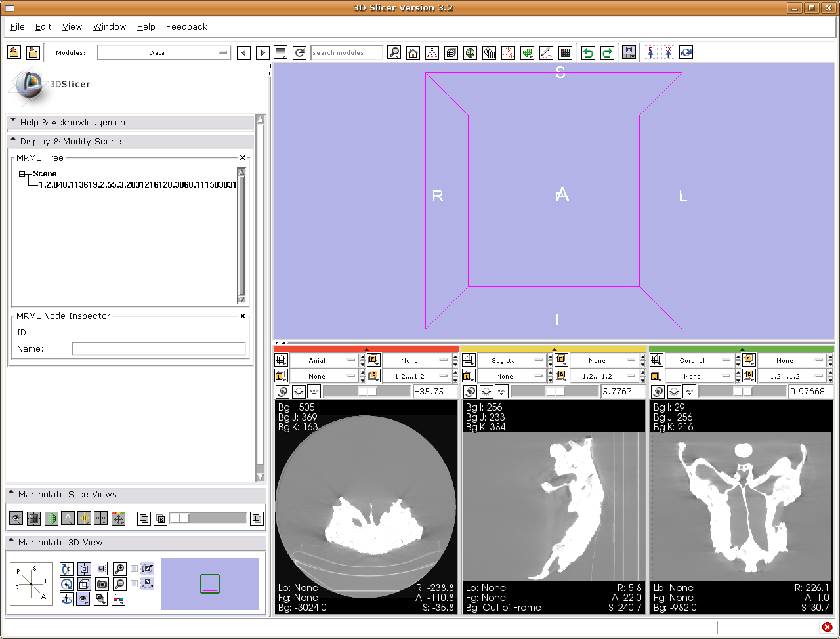This screenshot has width=840, height=639.
Task: Click the MRML node Name field
Action: click(159, 349)
